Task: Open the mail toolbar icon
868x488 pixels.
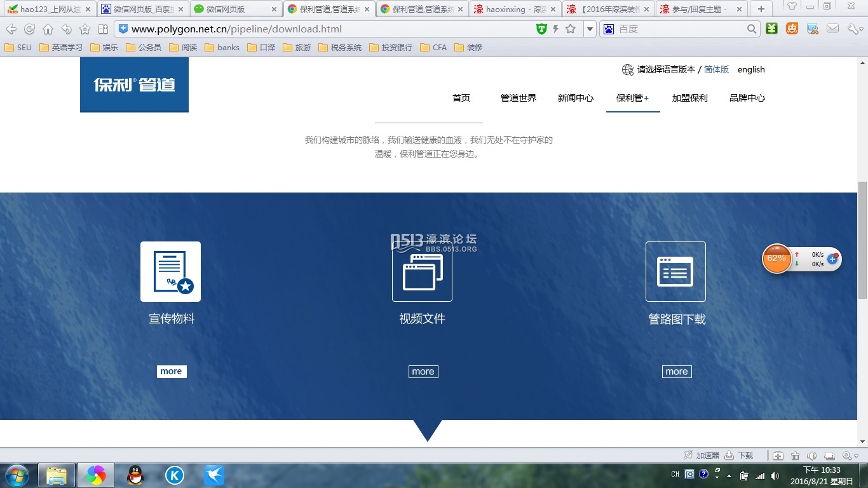Action: tap(833, 29)
